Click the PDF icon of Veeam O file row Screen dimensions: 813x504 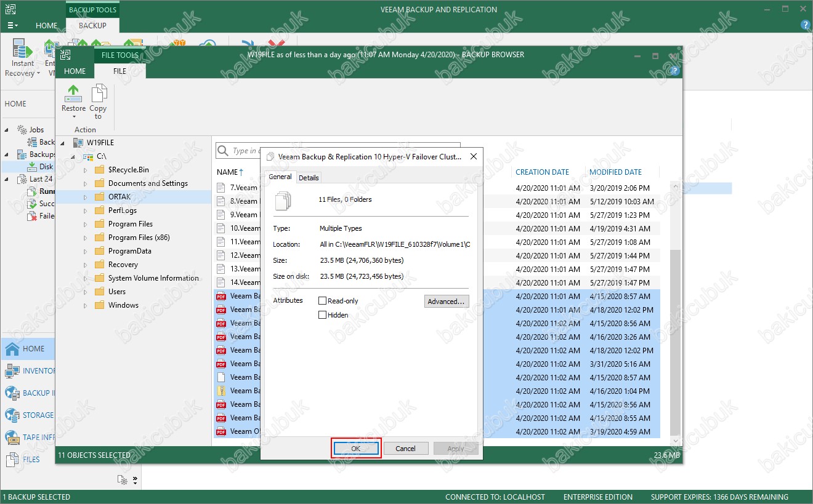(222, 431)
